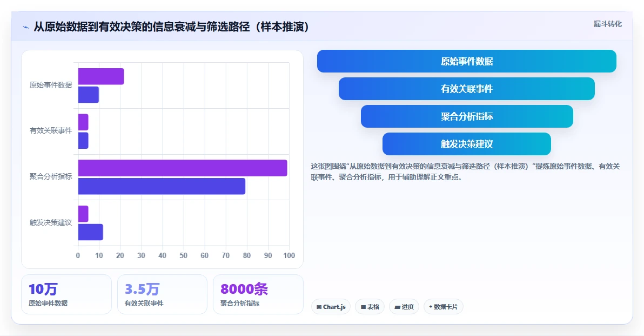644x336 pixels.
Task: Click the 数据卡片 tag
Action: coord(444,307)
